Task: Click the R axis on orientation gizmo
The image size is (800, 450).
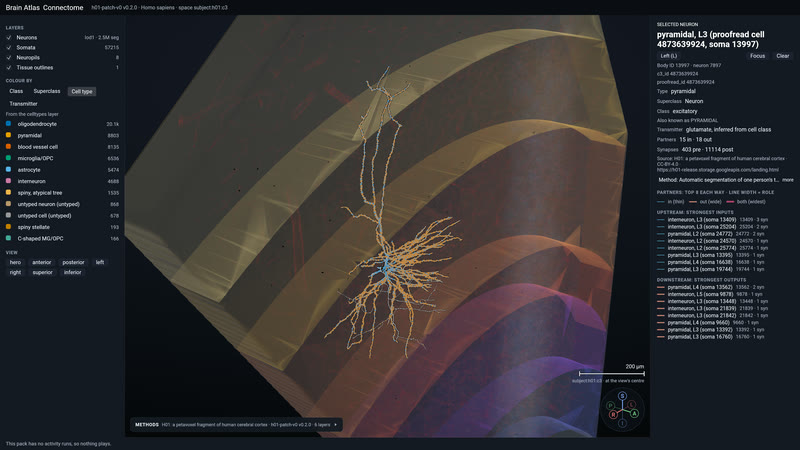Action: coord(613,415)
